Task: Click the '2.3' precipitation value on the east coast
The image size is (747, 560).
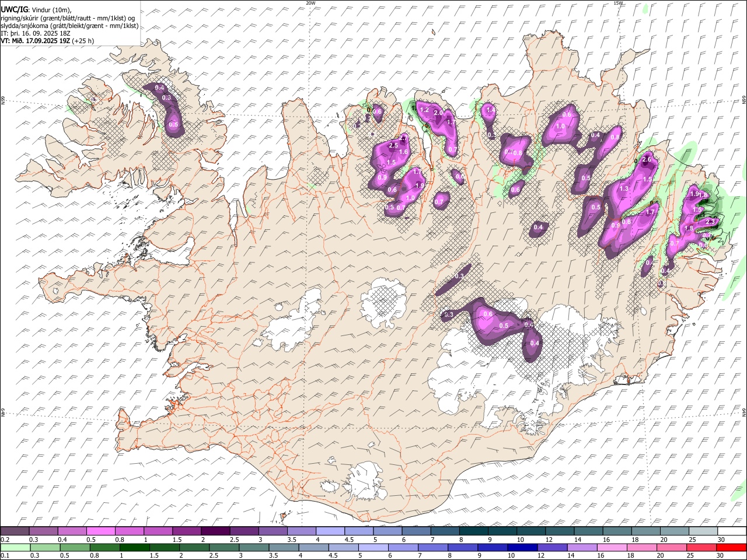Action: click(710, 222)
